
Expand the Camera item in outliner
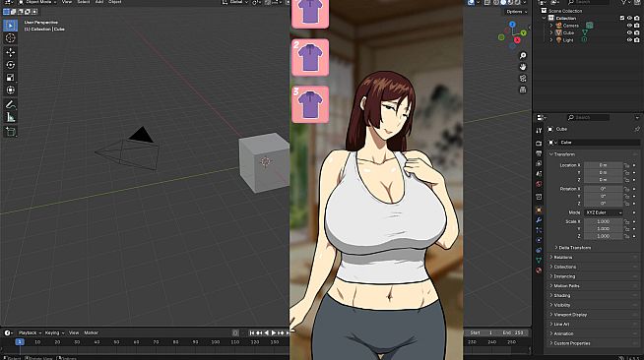(x=551, y=26)
